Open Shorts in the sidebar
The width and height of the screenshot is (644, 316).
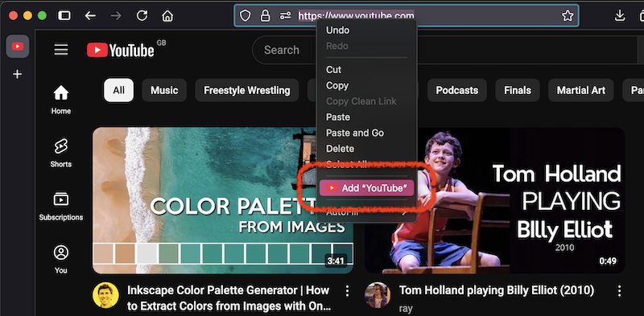[61, 153]
